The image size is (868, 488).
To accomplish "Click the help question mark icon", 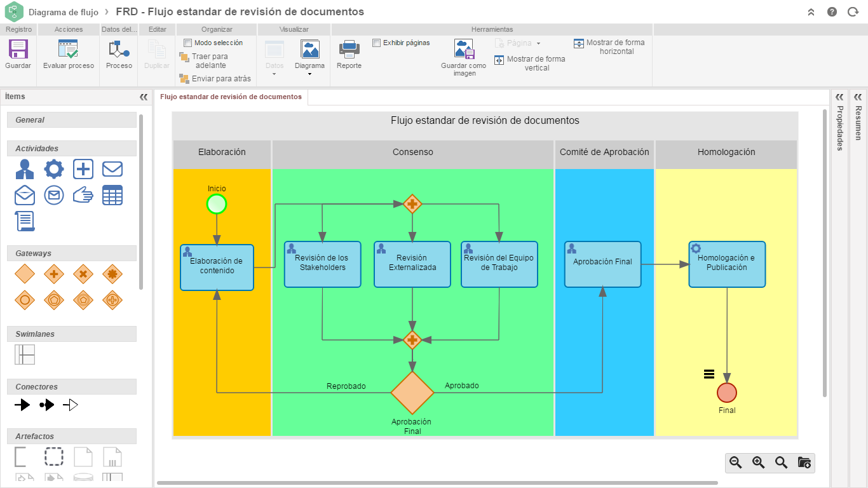I will (832, 12).
